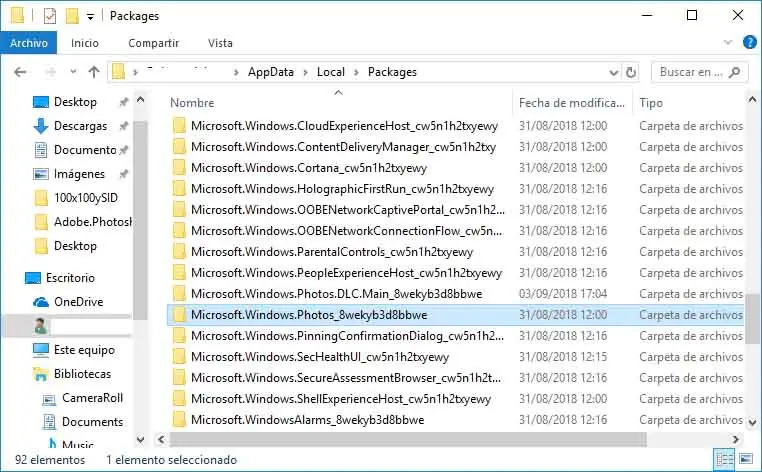Sort by the Nombre column header
This screenshot has width=762, height=472.
tap(192, 103)
